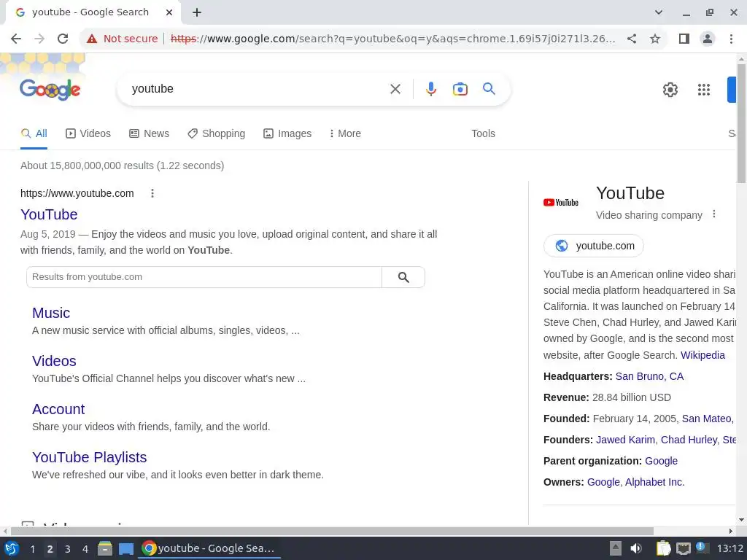The width and height of the screenshot is (747, 560).
Task: Click the horizontal page scrollbar thumb
Action: [x=332, y=531]
